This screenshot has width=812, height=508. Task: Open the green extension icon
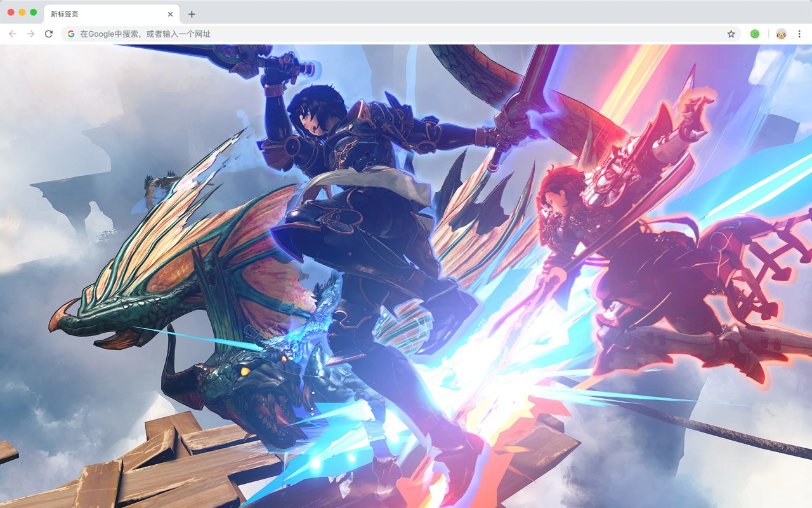pos(755,34)
